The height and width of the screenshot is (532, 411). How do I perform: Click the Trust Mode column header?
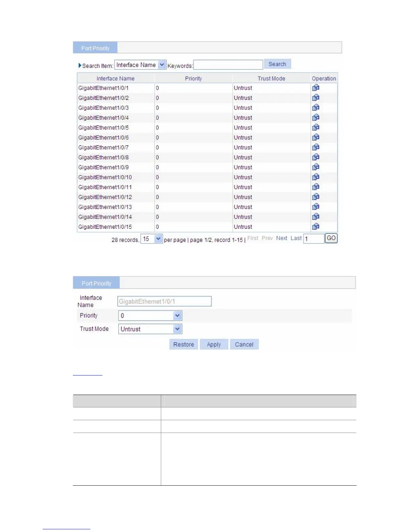click(271, 78)
